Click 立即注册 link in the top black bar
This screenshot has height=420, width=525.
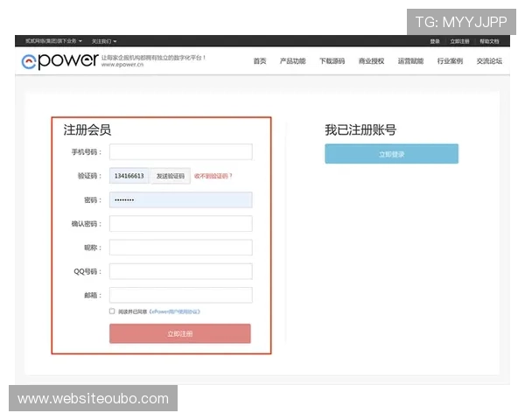click(459, 41)
